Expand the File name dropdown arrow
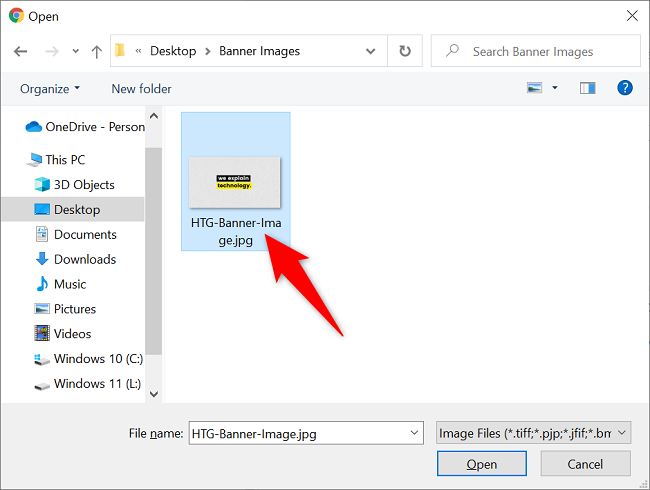This screenshot has width=650, height=490. 414,433
